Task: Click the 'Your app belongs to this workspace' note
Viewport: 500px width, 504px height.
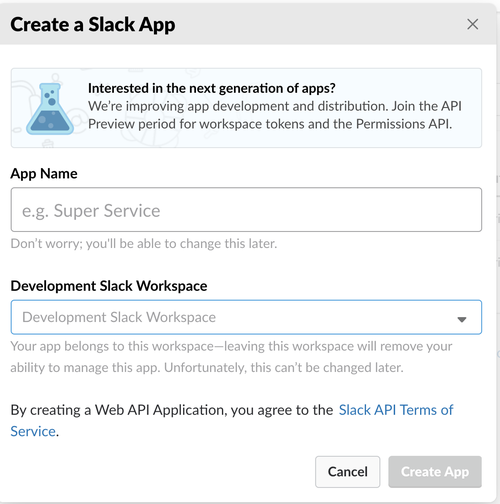Action: pyautogui.click(x=231, y=357)
